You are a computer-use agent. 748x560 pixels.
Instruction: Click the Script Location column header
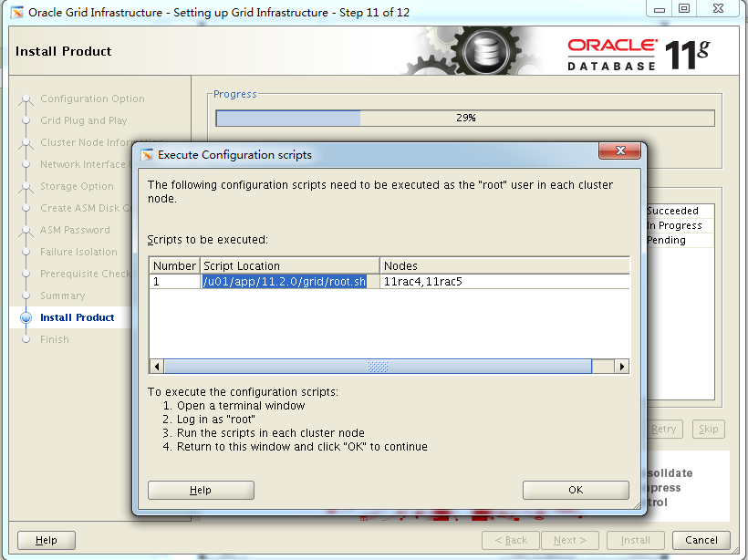pyautogui.click(x=289, y=265)
